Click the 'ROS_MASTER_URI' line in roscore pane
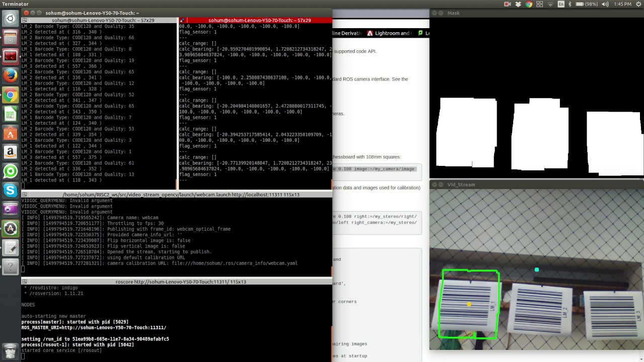 (x=94, y=327)
